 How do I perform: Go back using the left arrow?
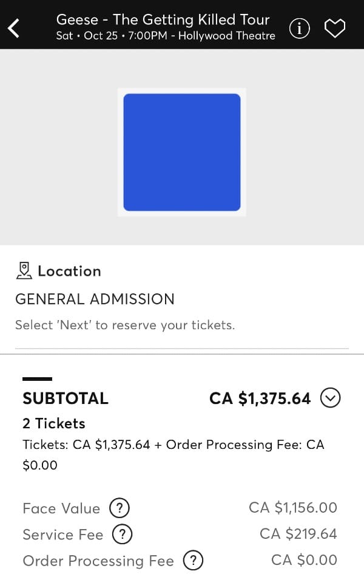pyautogui.click(x=15, y=27)
